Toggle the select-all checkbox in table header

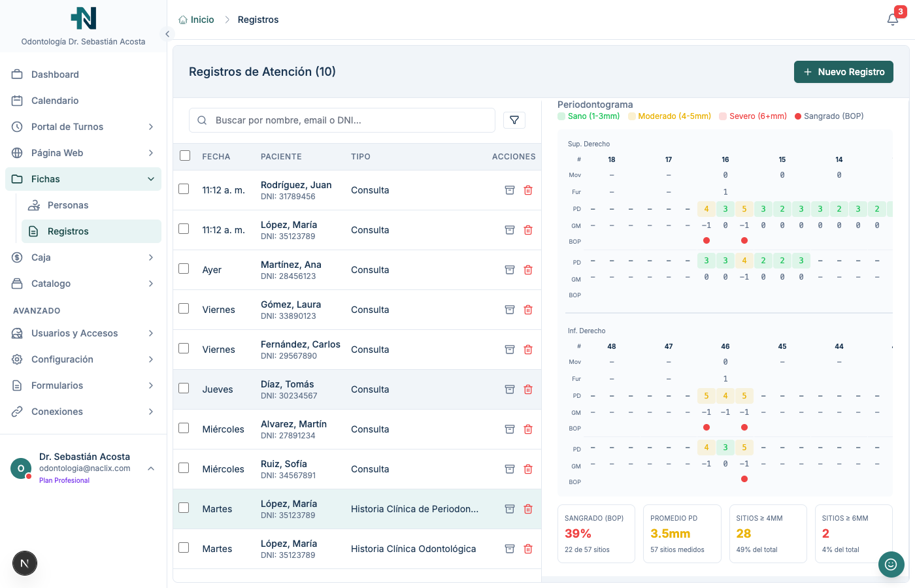[185, 156]
